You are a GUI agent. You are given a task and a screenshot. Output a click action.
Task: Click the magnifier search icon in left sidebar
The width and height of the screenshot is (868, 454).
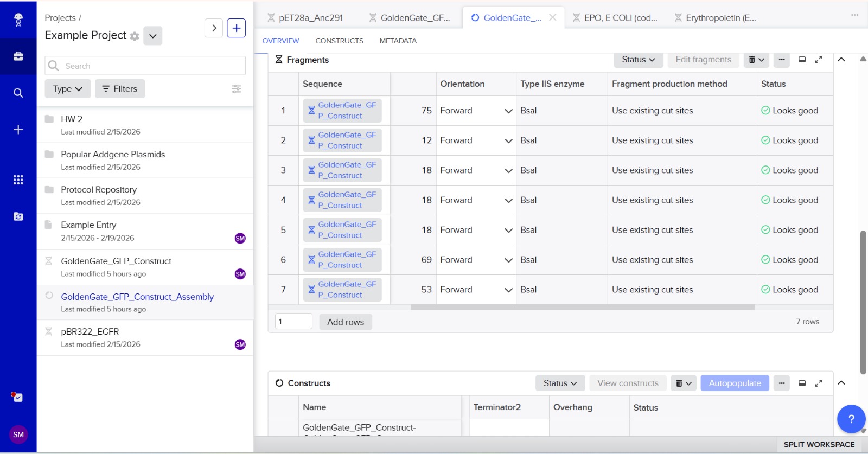click(x=18, y=93)
